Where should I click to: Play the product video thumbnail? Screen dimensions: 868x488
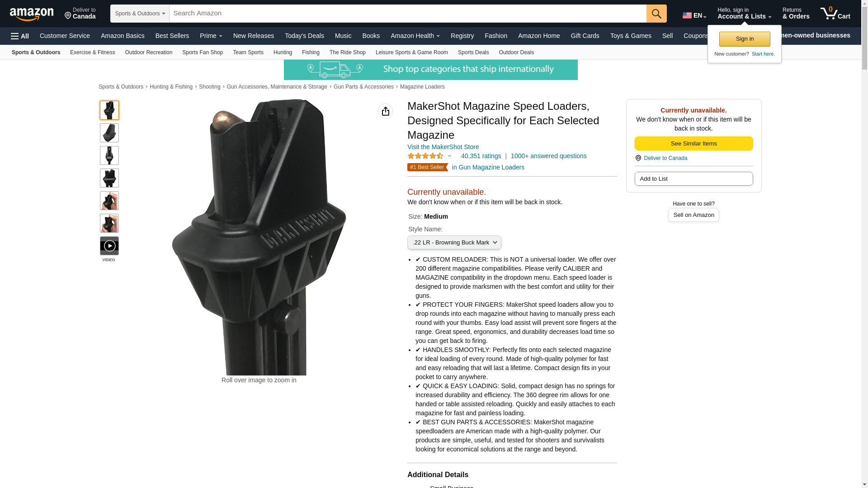click(109, 246)
